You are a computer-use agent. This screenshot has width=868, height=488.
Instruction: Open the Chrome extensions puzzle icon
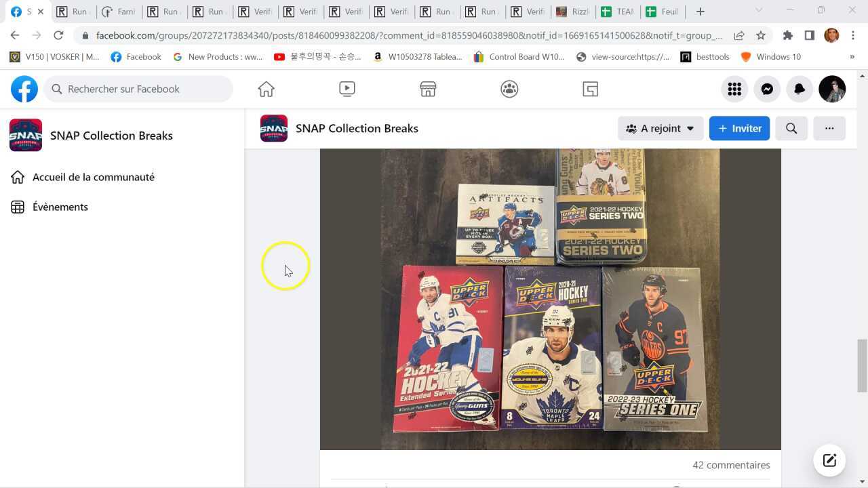coord(788,35)
